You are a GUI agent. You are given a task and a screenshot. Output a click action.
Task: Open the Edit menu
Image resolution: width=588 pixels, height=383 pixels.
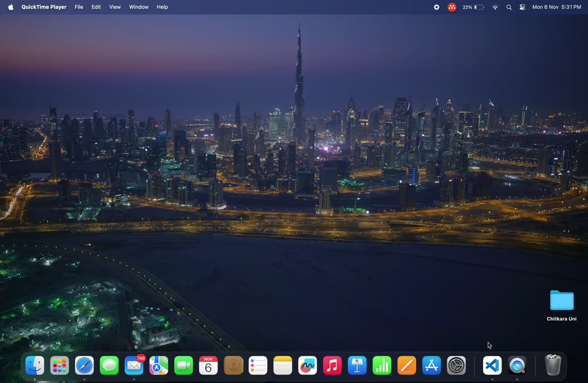click(96, 7)
